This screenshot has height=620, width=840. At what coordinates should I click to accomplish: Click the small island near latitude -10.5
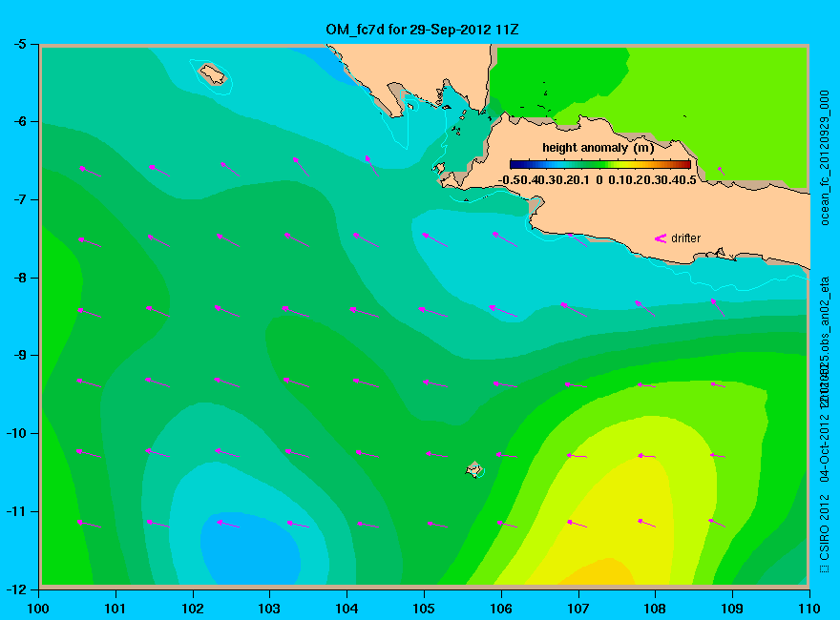pyautogui.click(x=474, y=469)
